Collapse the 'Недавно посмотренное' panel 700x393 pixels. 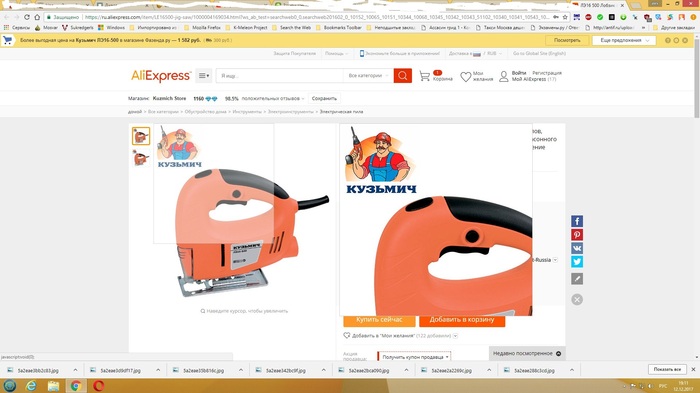pos(558,353)
